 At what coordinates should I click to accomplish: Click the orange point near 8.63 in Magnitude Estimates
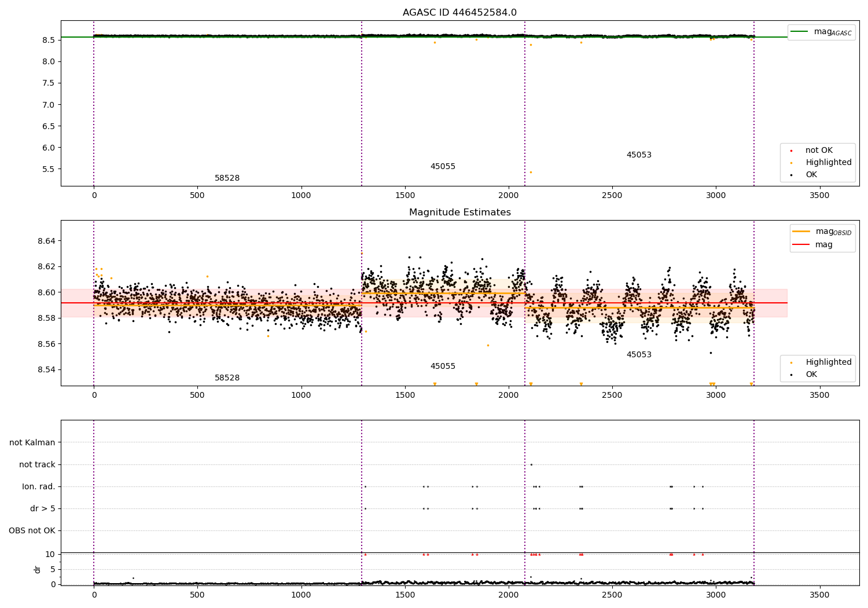click(362, 253)
